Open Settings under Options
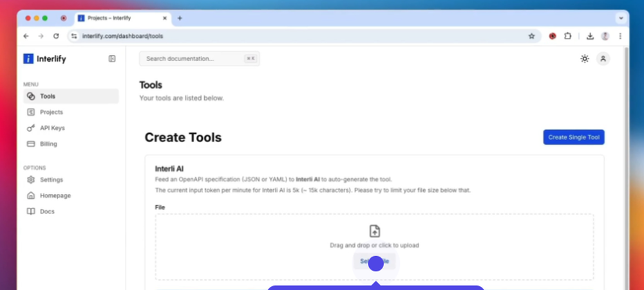The height and width of the screenshot is (290, 644). click(71, 179)
